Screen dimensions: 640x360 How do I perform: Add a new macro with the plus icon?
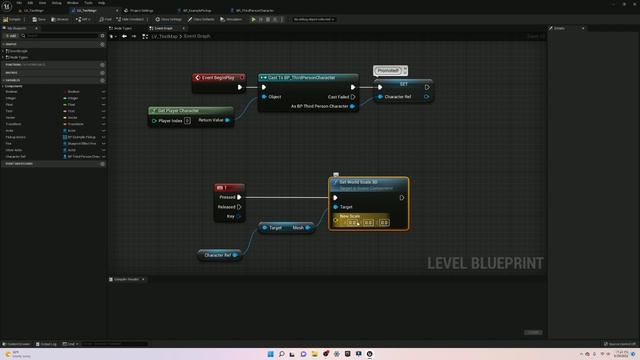tap(102, 73)
